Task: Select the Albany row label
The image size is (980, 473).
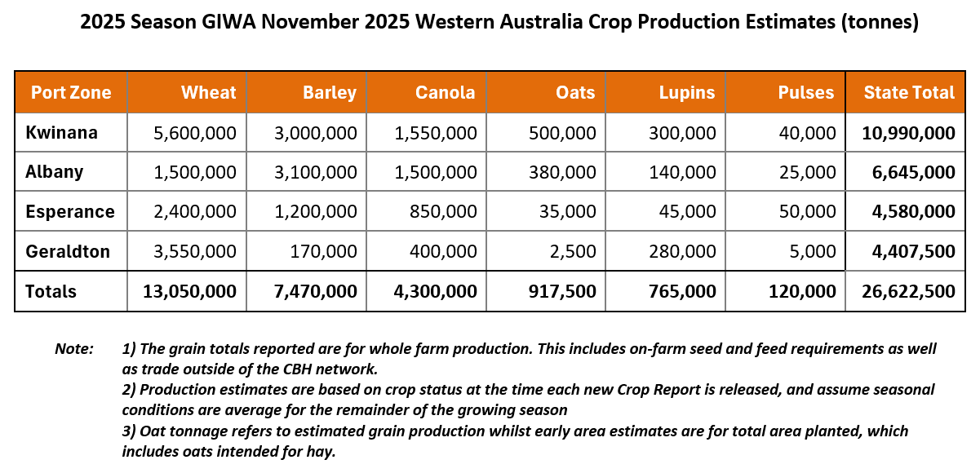Action: (54, 172)
